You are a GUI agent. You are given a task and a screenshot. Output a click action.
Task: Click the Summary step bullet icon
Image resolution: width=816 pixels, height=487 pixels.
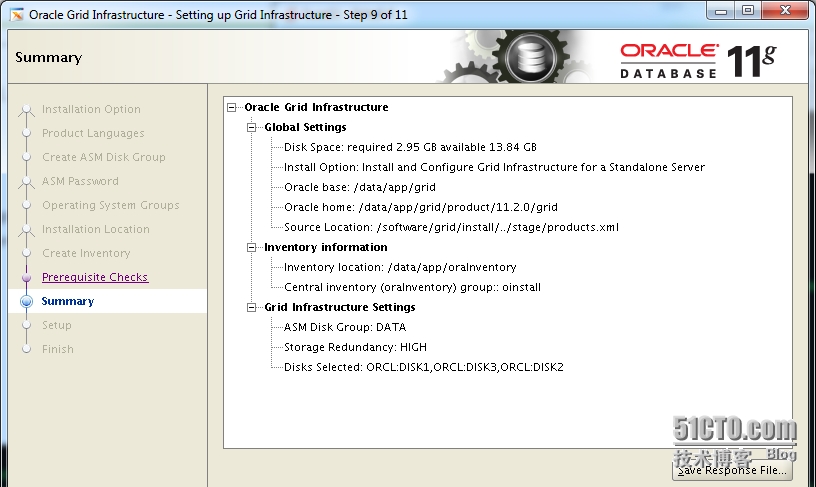[27, 301]
